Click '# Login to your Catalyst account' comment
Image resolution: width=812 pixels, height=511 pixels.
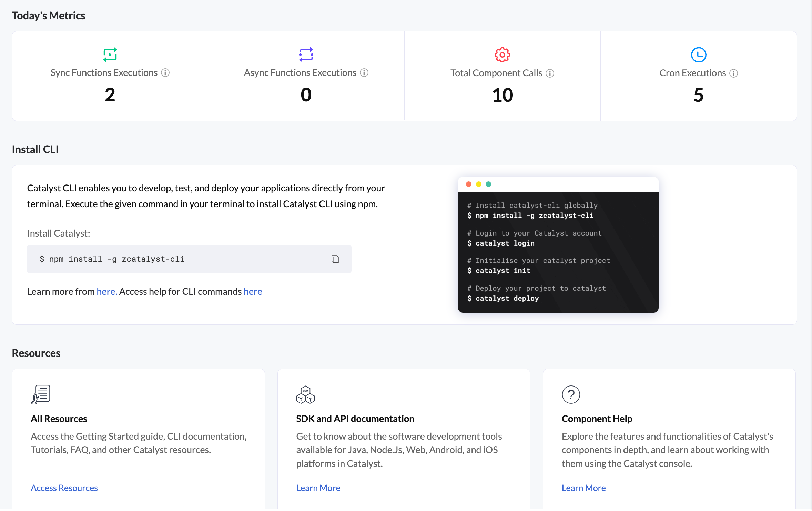(535, 233)
